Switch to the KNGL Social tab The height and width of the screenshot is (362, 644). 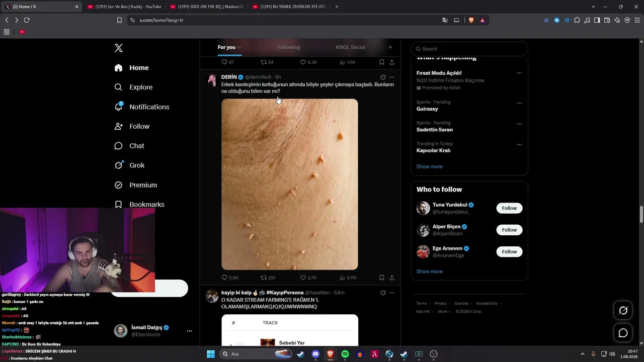pyautogui.click(x=350, y=47)
